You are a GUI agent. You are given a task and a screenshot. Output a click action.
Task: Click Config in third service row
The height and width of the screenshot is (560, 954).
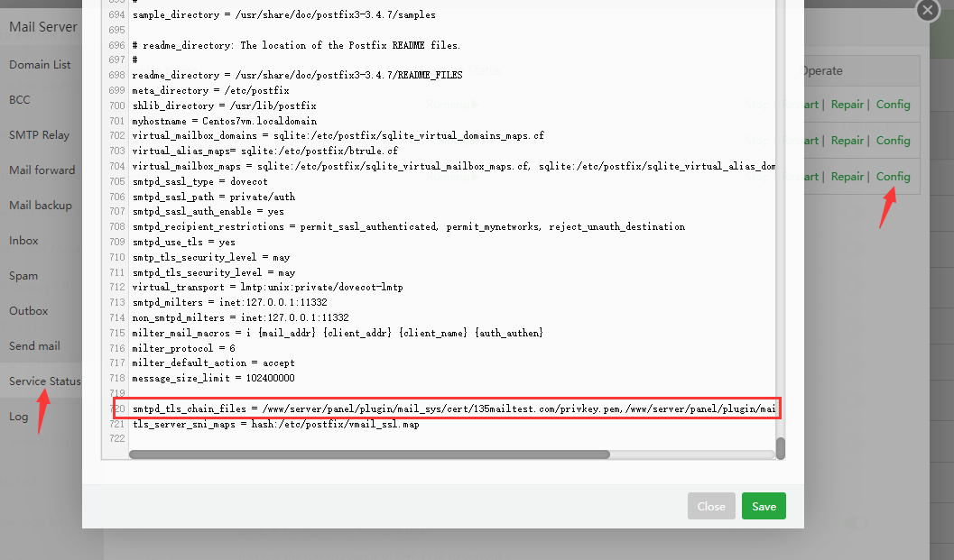(894, 177)
